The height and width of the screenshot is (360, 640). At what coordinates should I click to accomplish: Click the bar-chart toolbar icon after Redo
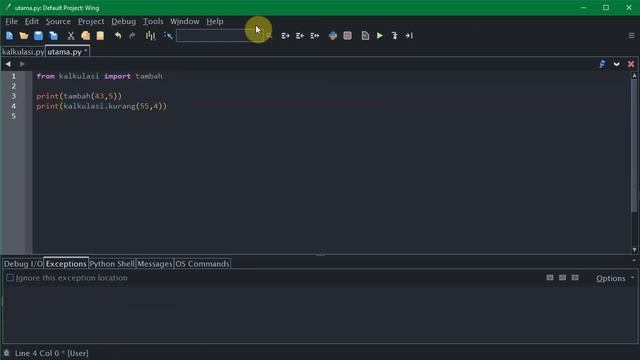(151, 36)
